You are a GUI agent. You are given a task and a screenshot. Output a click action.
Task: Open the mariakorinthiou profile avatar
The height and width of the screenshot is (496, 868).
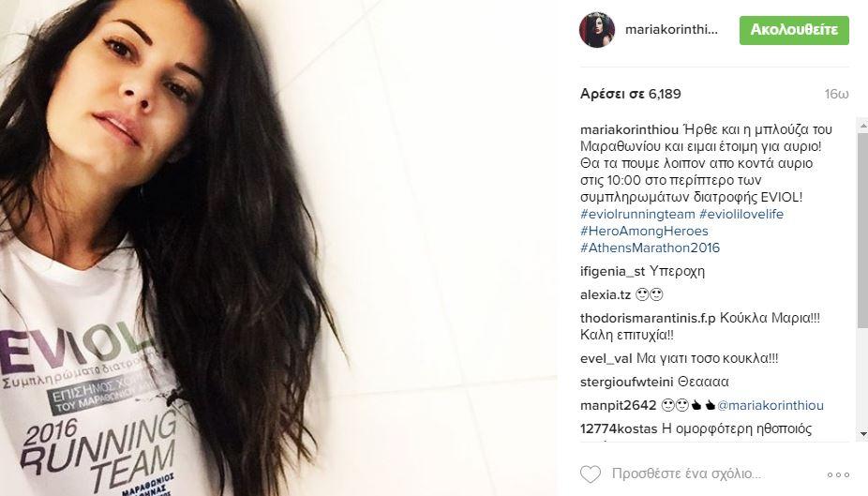point(597,30)
